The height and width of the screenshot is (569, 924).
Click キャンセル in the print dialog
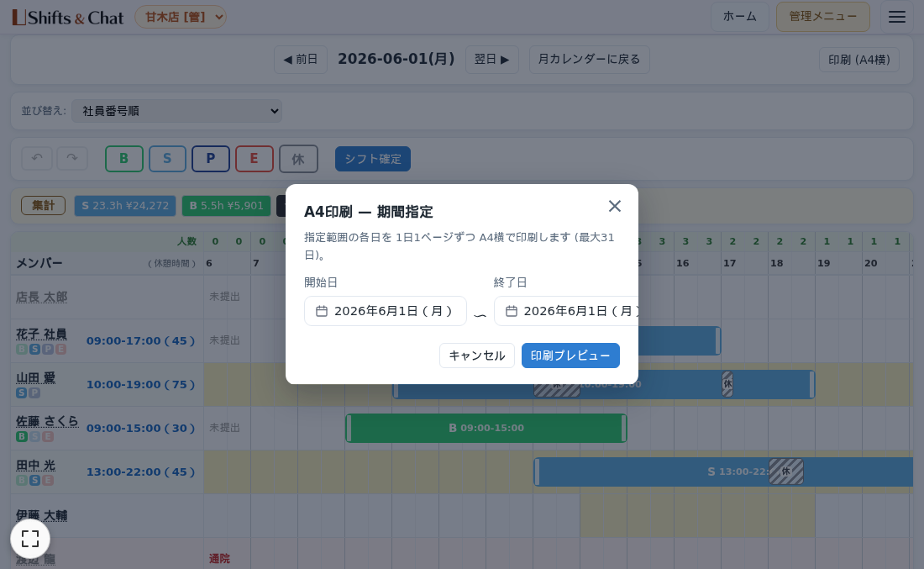tap(477, 356)
